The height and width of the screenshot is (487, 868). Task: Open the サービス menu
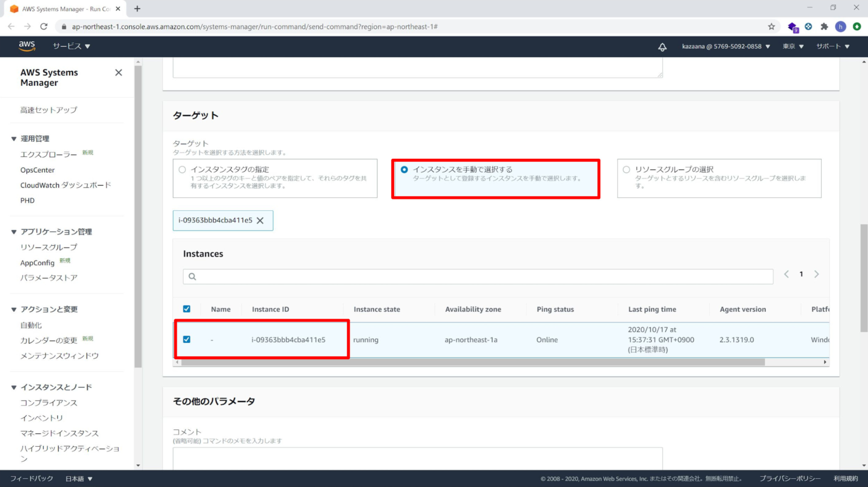pyautogui.click(x=67, y=46)
